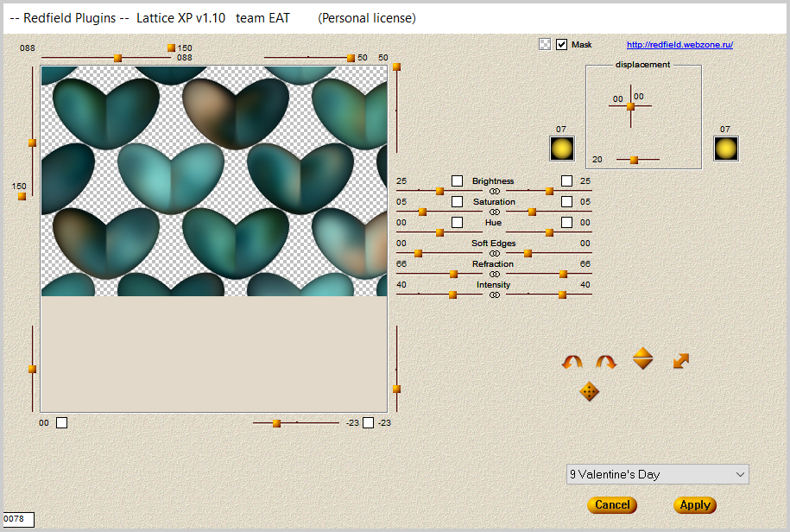Viewport: 790px width, 532px height.
Task: Click the redo curved arrow icon
Action: 606,362
